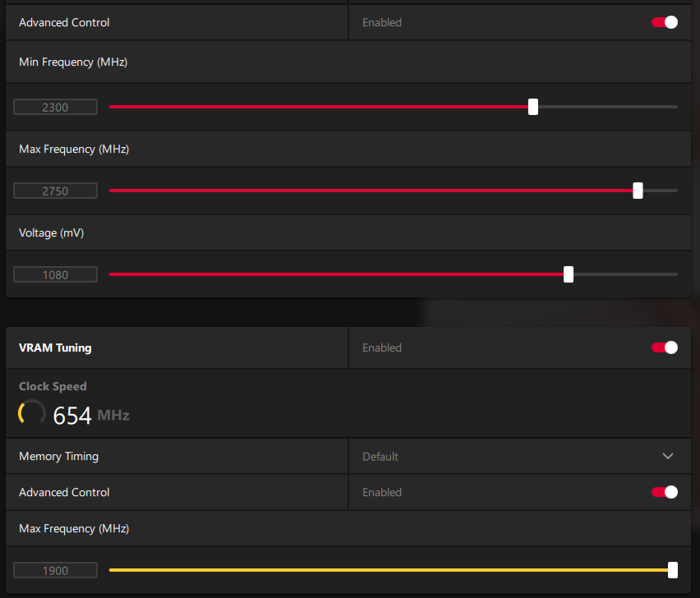Open the Memory Timing dropdown
Image resolution: width=700 pixels, height=598 pixels.
pos(519,456)
